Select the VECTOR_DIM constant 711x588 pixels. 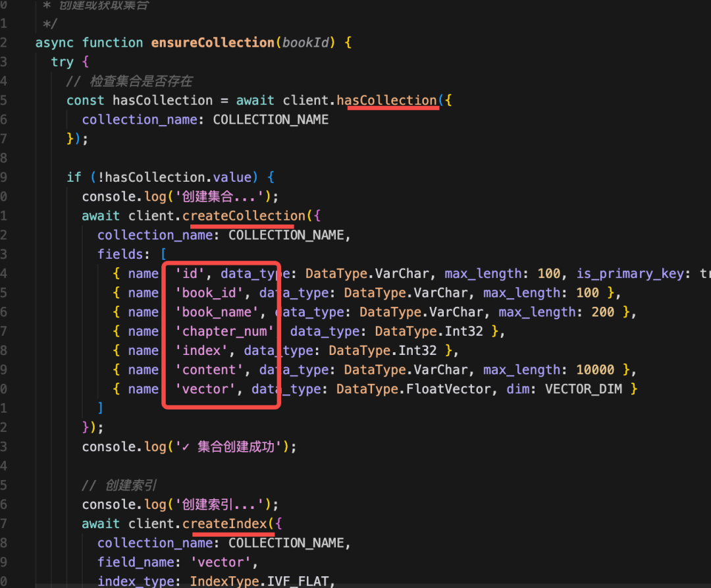tap(583, 389)
